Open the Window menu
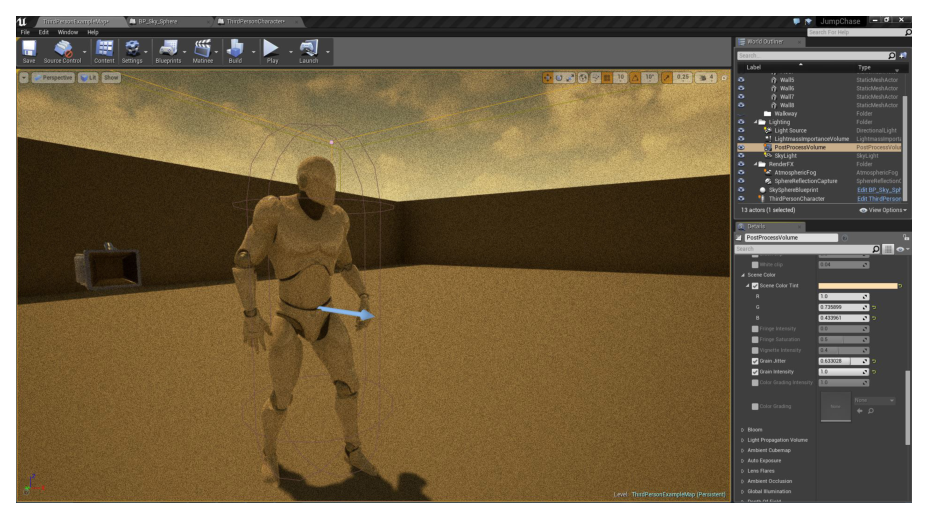The width and height of the screenshot is (929, 519). point(68,32)
